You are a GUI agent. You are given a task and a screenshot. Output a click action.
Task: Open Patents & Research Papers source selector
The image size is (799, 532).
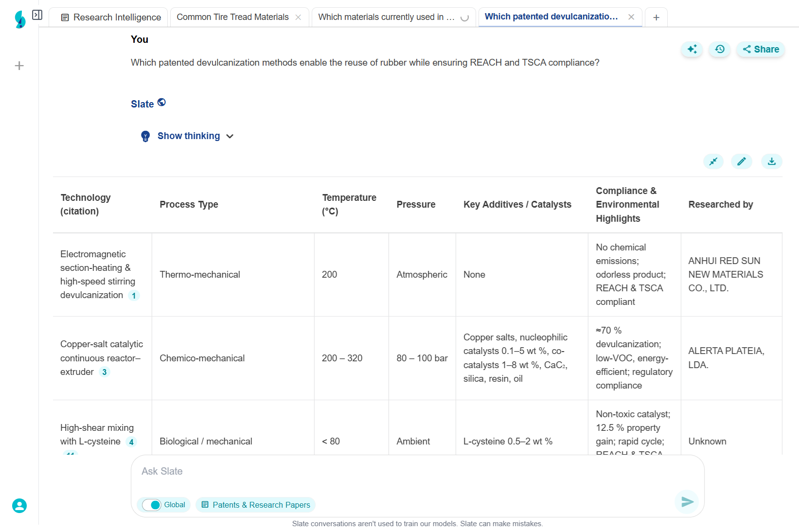(x=256, y=505)
